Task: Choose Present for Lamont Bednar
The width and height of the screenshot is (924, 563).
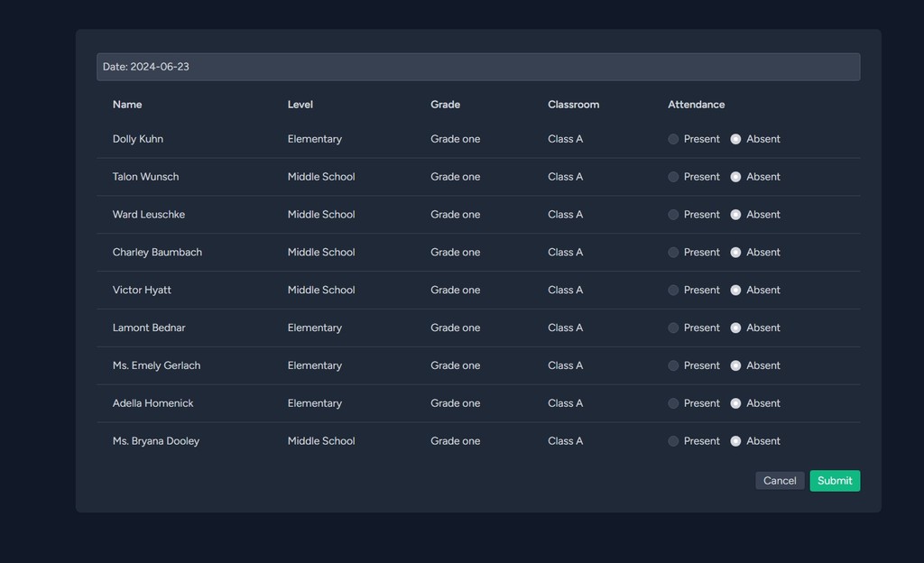Action: tap(673, 328)
